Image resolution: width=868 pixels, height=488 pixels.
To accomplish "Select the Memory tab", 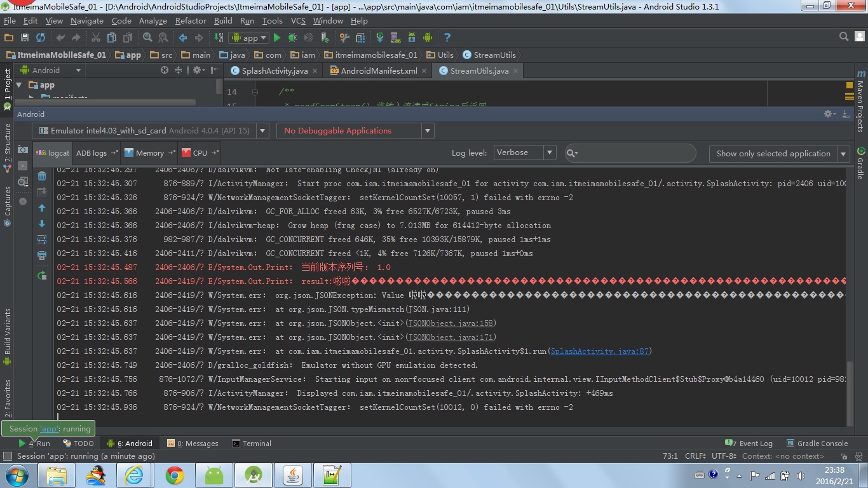I will coord(150,152).
